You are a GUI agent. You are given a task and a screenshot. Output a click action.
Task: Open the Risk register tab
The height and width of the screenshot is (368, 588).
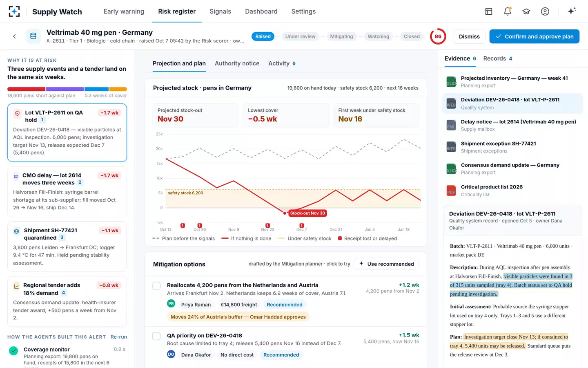click(177, 11)
